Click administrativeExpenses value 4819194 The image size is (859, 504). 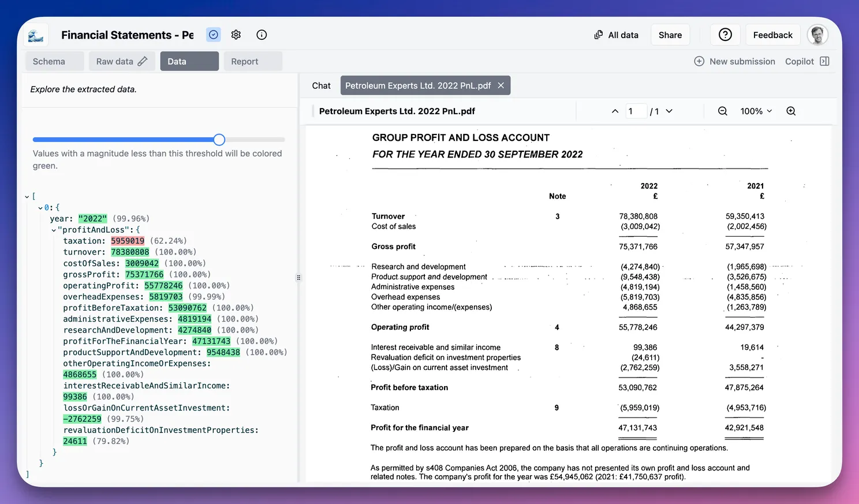click(195, 319)
